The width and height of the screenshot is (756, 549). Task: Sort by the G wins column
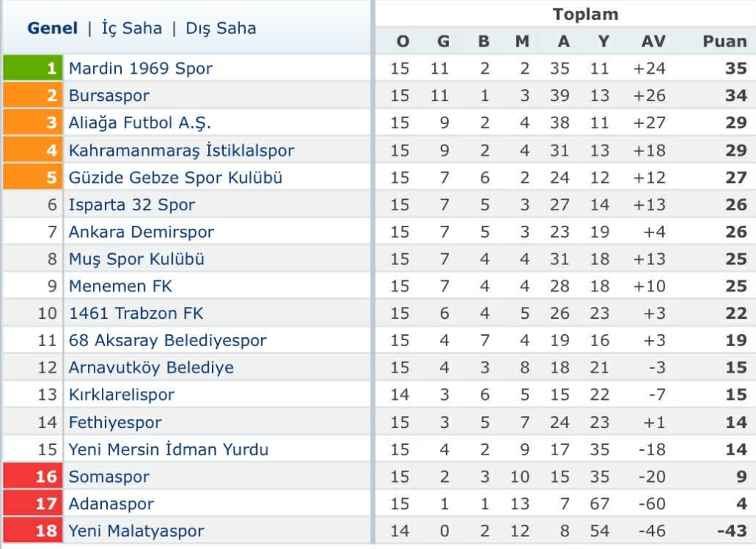pos(442,41)
